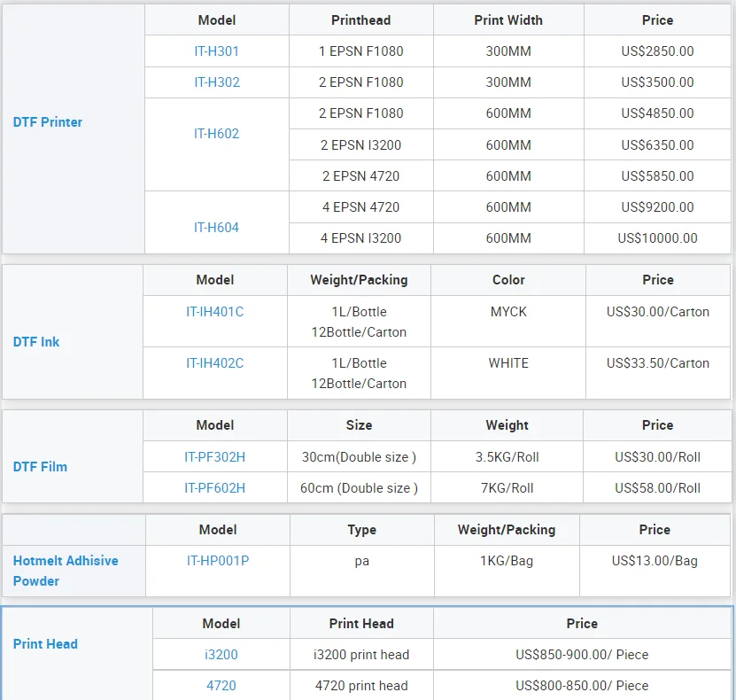The image size is (736, 700).
Task: Click the Color column header
Action: tap(508, 280)
